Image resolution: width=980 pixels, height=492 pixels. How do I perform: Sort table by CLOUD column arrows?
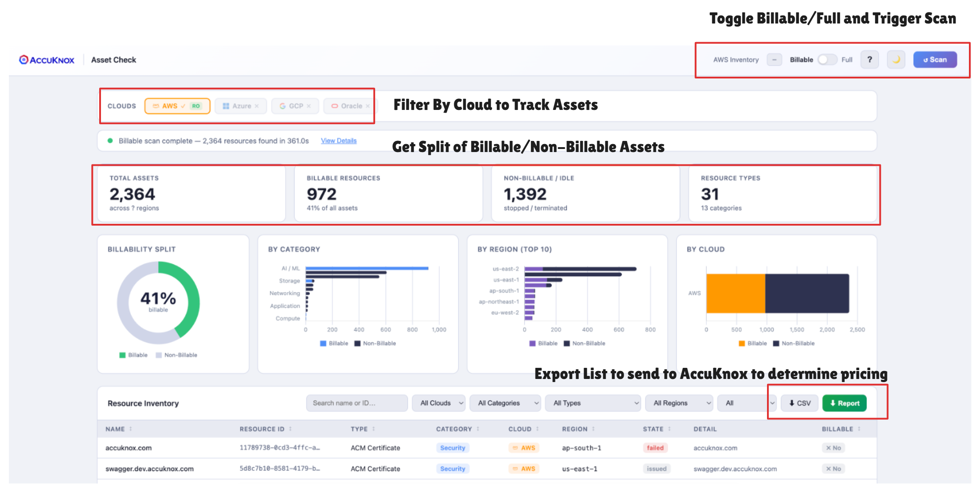(538, 429)
